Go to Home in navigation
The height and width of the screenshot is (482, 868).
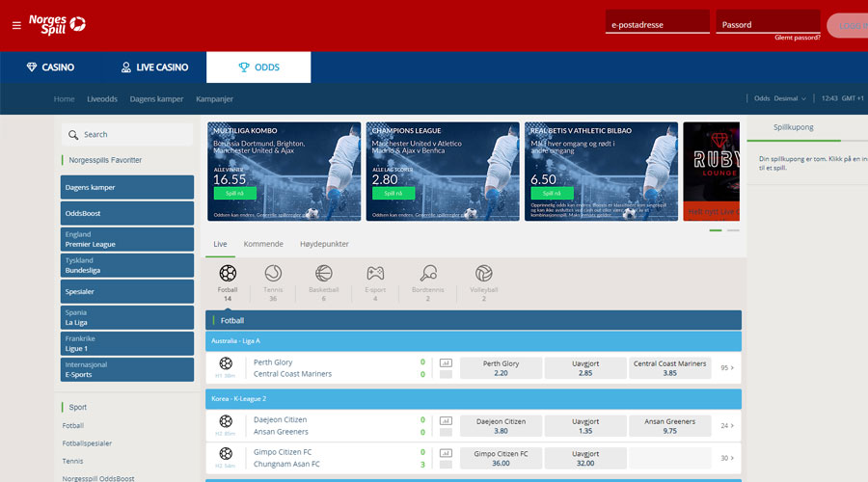(x=65, y=99)
